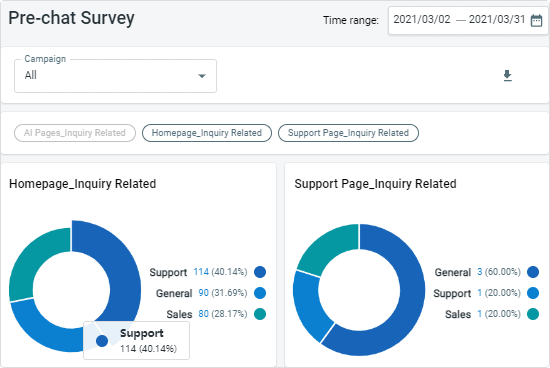
Task: Click Support Page General count 3
Action: tap(479, 272)
